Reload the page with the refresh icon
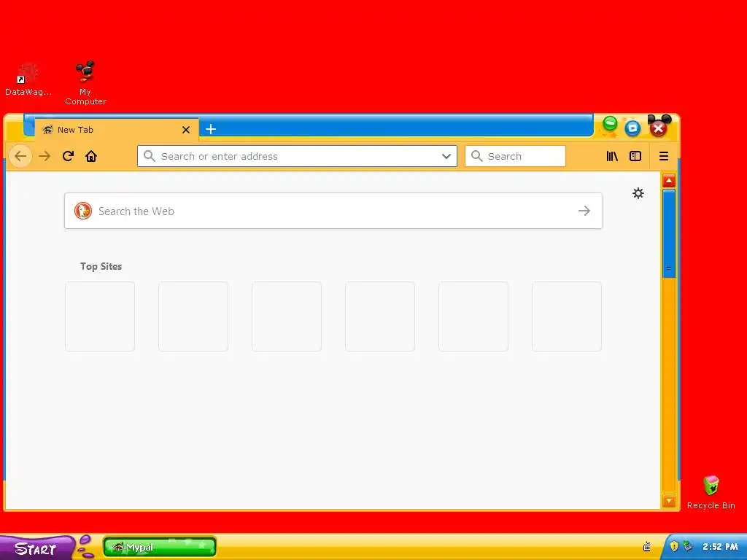This screenshot has height=560, width=747. tap(68, 156)
